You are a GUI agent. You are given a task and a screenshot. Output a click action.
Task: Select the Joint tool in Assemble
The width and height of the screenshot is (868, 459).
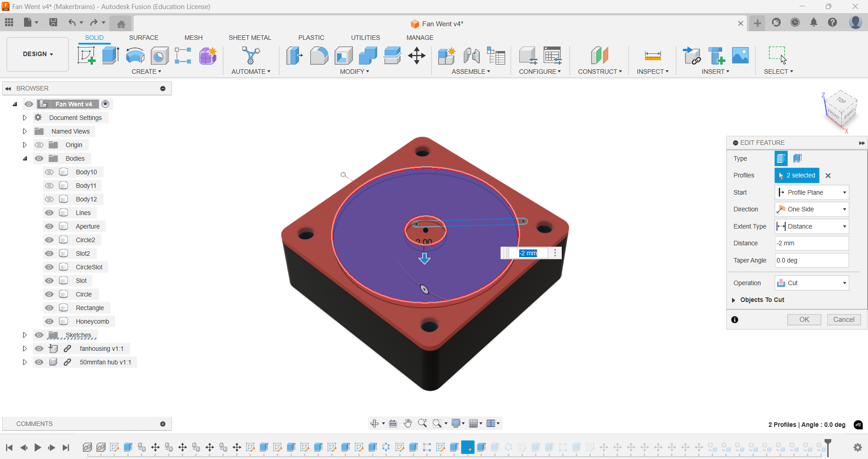click(x=471, y=55)
